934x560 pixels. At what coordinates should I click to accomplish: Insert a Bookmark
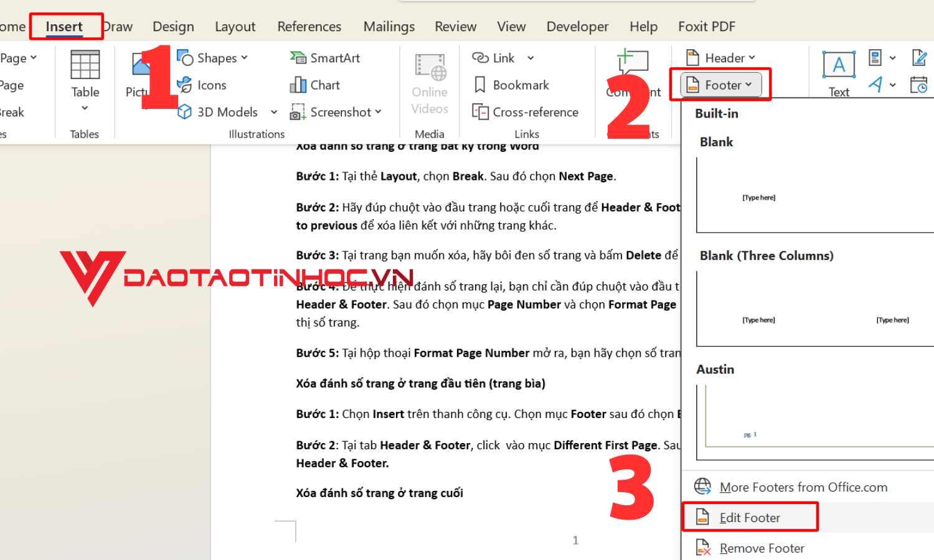511,85
